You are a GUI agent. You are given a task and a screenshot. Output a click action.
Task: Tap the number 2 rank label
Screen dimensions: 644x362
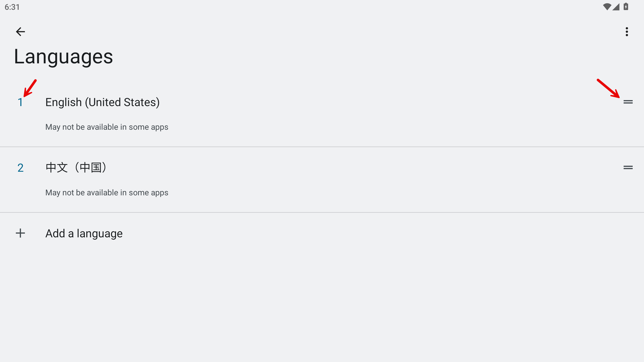click(20, 168)
